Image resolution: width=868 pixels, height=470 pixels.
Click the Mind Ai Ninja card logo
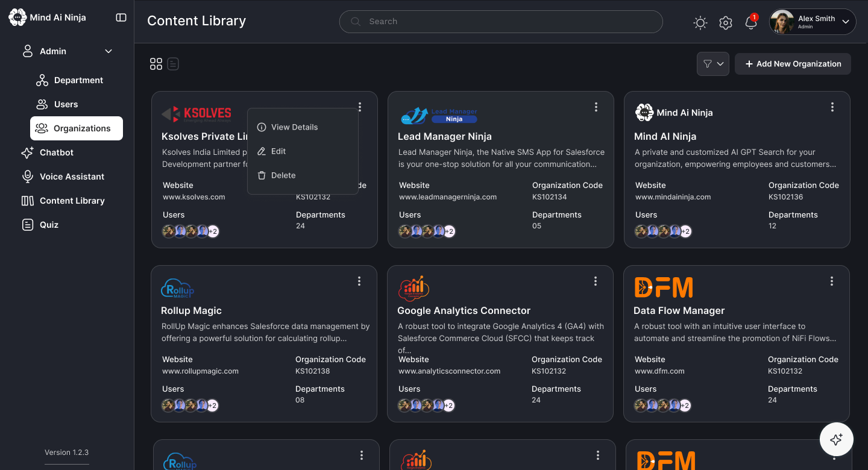click(x=674, y=113)
